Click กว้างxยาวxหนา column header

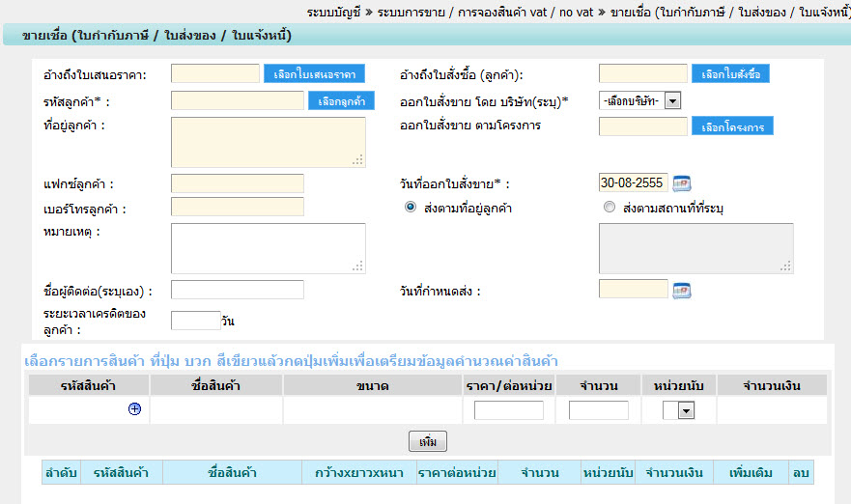[x=359, y=472]
